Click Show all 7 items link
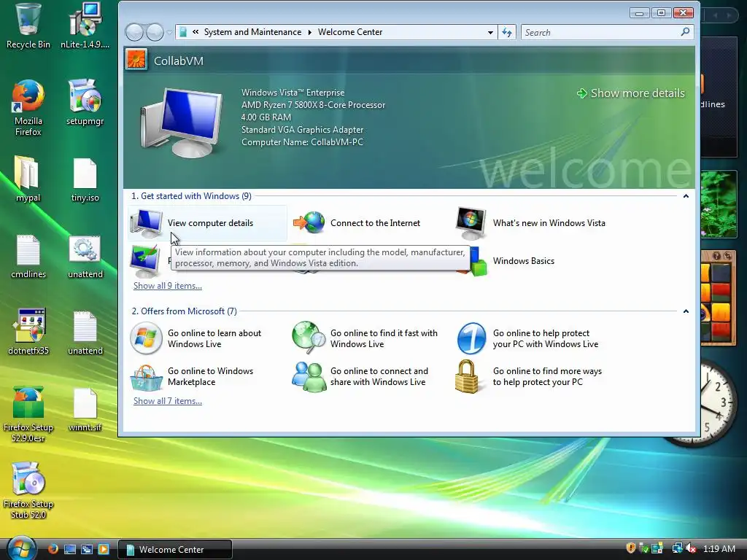Screen dimensions: 747x560 (x=168, y=401)
